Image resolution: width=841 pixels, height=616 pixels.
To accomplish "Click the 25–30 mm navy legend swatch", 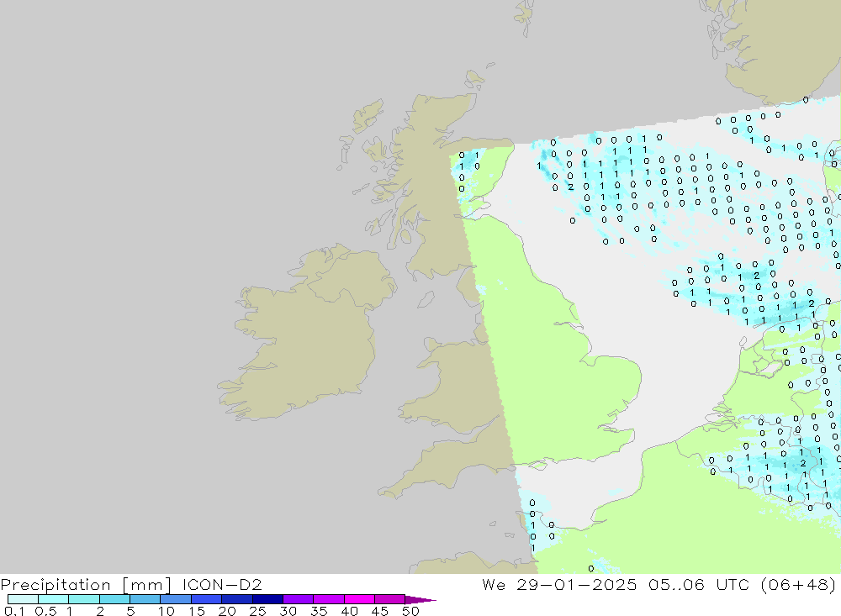I will [267, 599].
